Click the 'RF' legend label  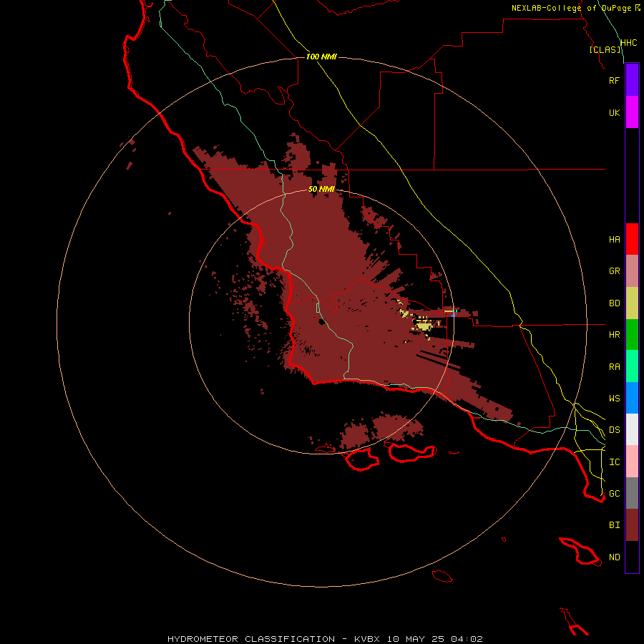click(614, 80)
